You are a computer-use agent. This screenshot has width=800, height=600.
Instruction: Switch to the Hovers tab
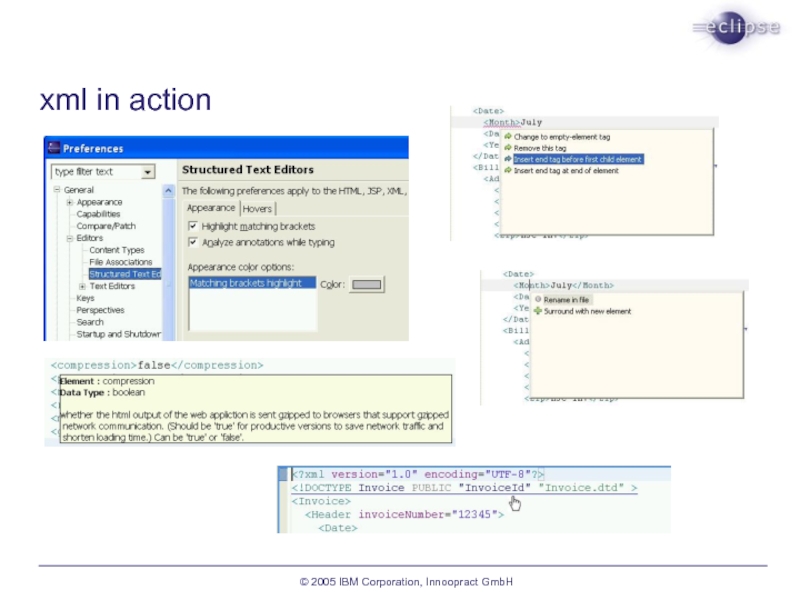(x=257, y=209)
